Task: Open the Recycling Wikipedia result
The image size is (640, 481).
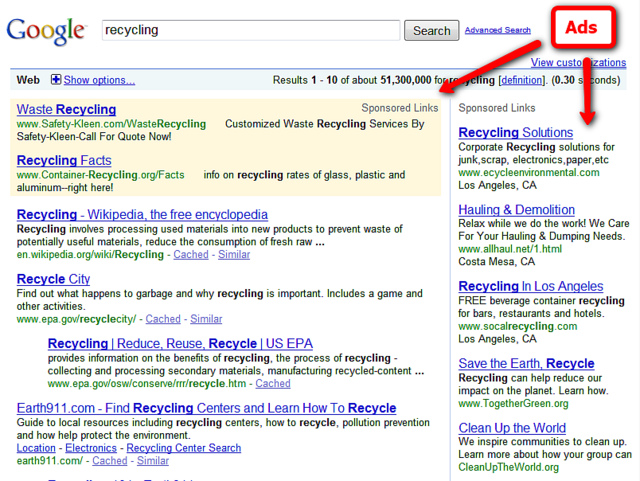Action: point(142,214)
